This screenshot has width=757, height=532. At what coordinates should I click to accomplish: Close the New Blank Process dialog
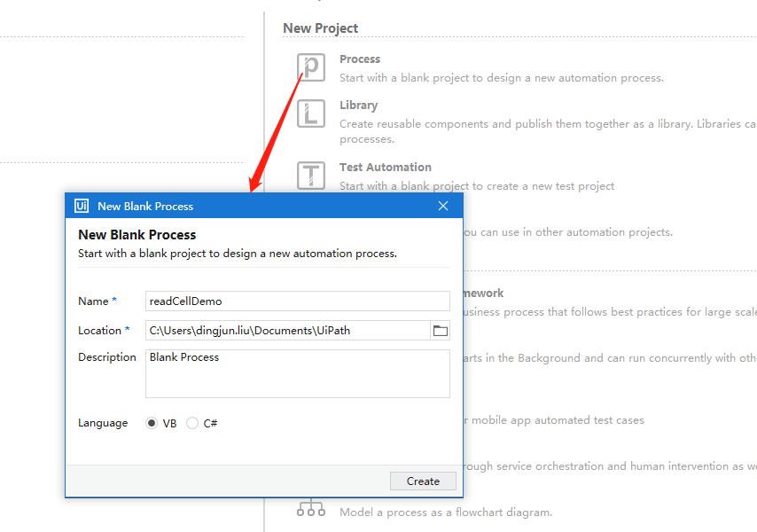click(443, 205)
